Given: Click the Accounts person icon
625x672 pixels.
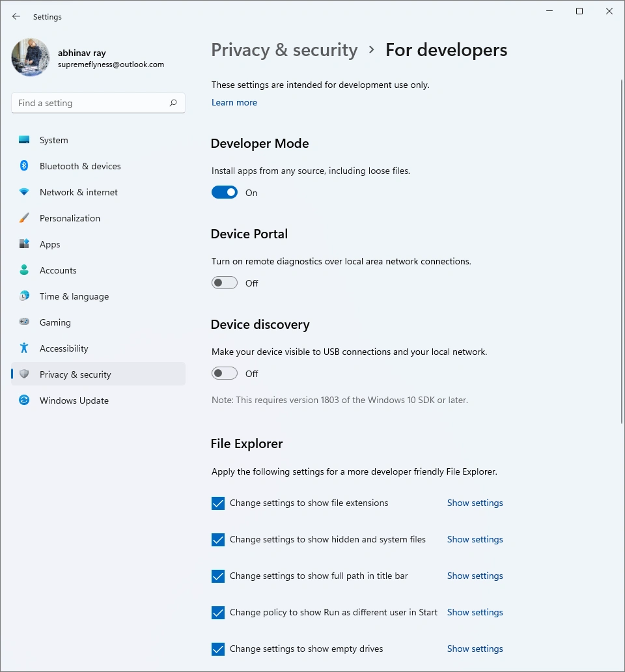Looking at the screenshot, I should pyautogui.click(x=24, y=270).
